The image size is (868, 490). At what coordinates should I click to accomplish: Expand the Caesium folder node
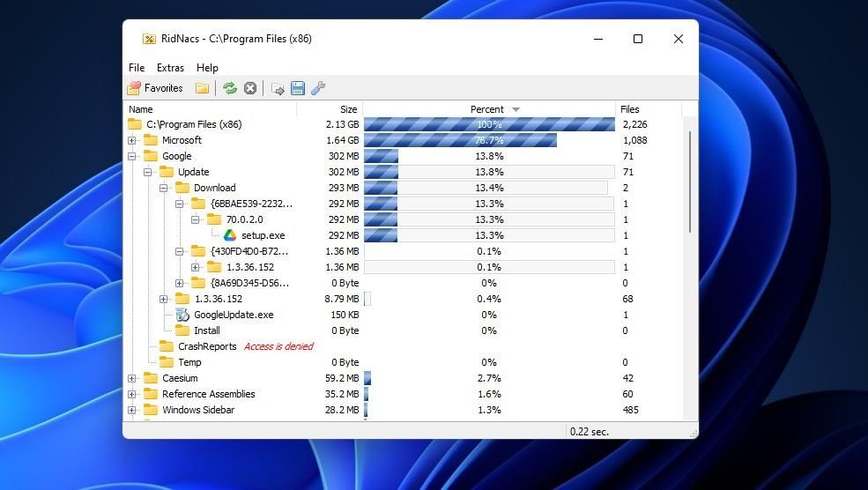[x=132, y=379]
